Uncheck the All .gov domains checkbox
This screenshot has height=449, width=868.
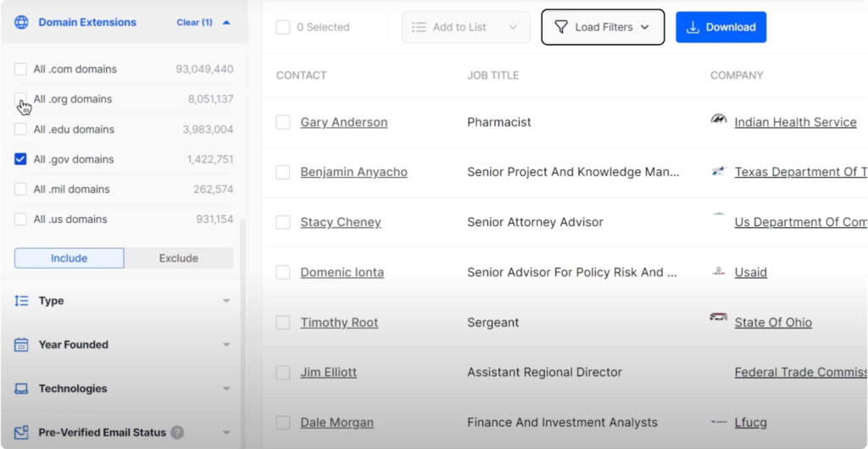point(20,159)
